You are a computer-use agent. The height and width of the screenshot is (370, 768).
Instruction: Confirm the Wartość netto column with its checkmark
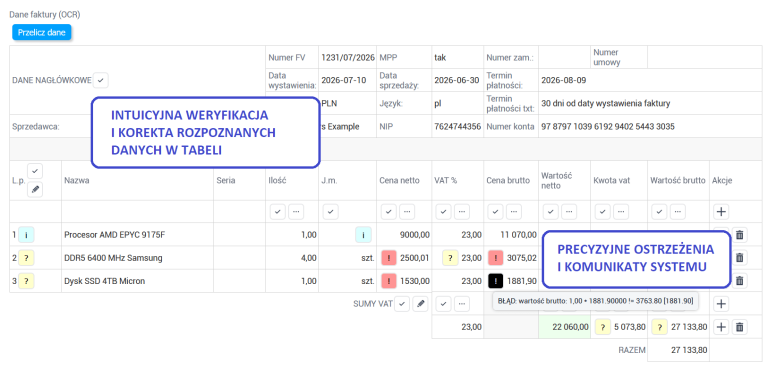click(551, 212)
